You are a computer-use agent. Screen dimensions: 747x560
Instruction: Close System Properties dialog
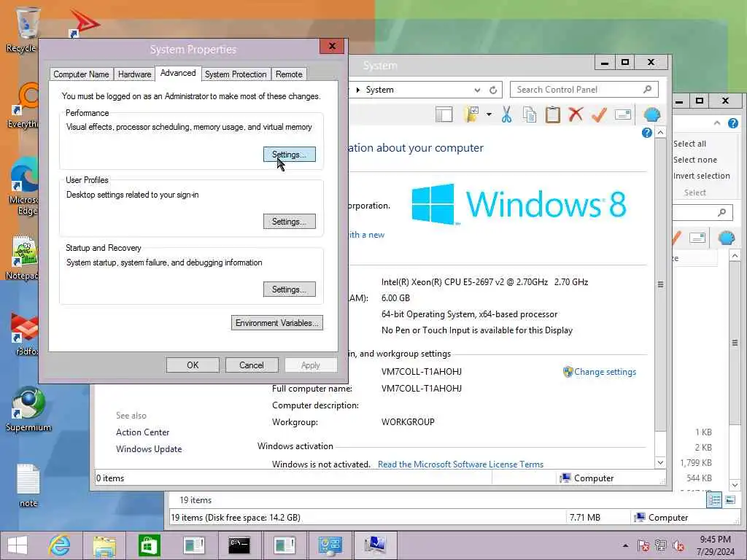332,46
